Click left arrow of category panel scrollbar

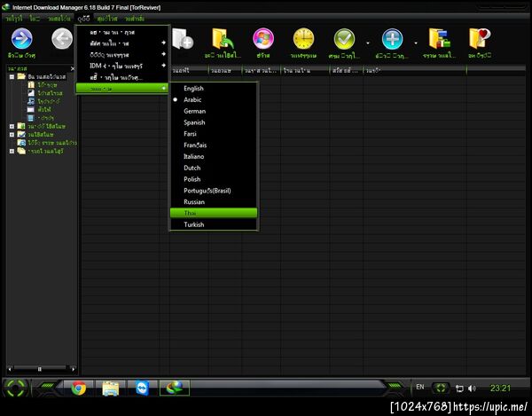10,368
